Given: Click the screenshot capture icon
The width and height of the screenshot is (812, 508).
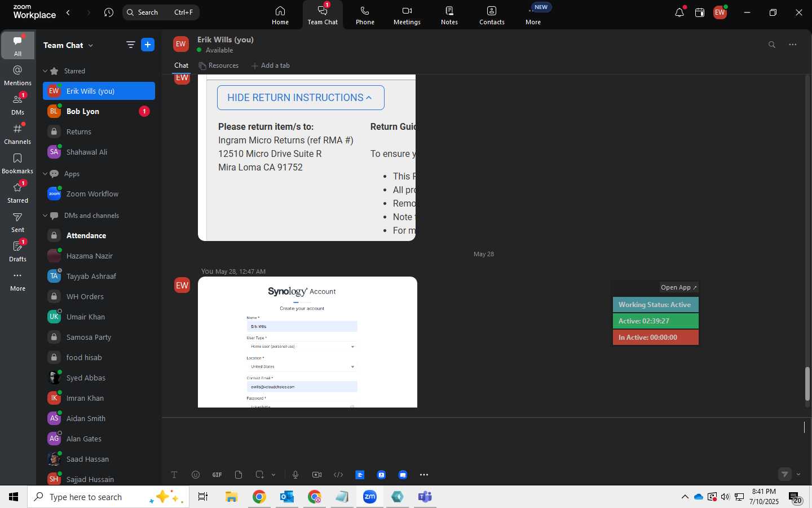Looking at the screenshot, I should pos(259,475).
